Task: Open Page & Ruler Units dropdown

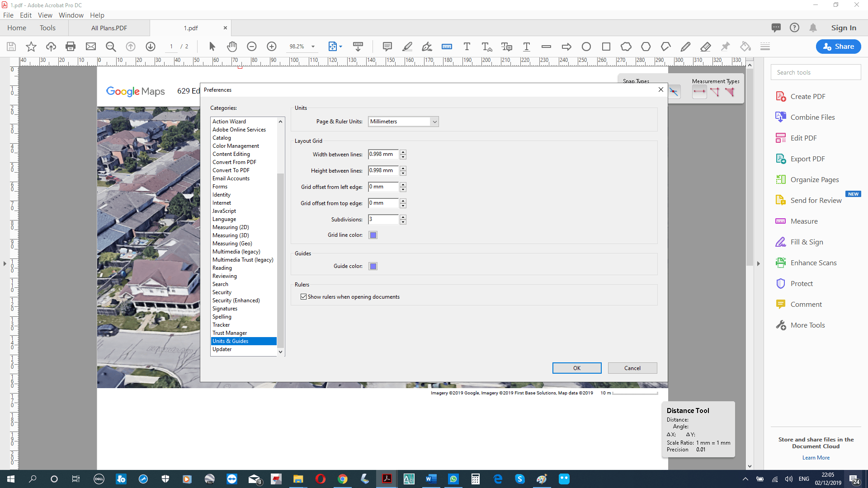Action: (x=434, y=122)
